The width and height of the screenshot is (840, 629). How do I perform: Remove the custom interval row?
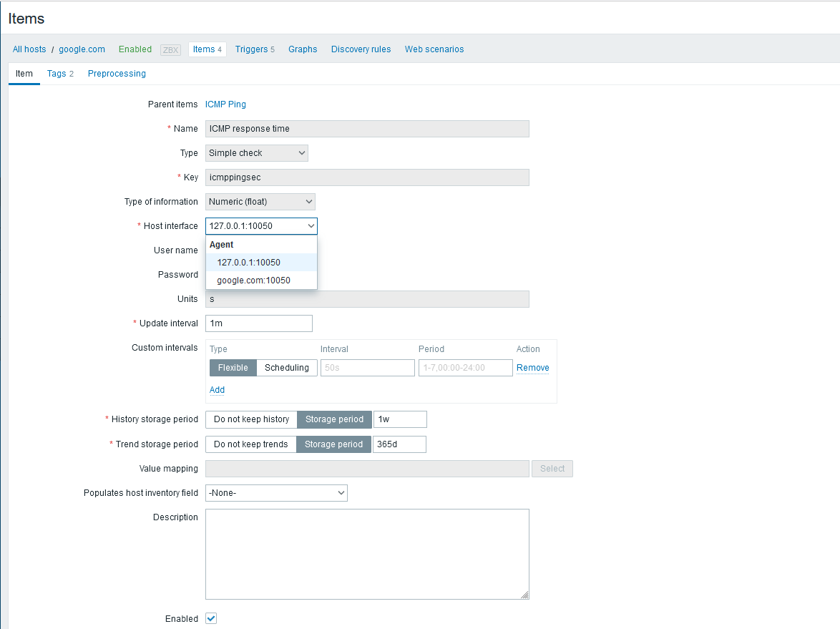tap(532, 368)
